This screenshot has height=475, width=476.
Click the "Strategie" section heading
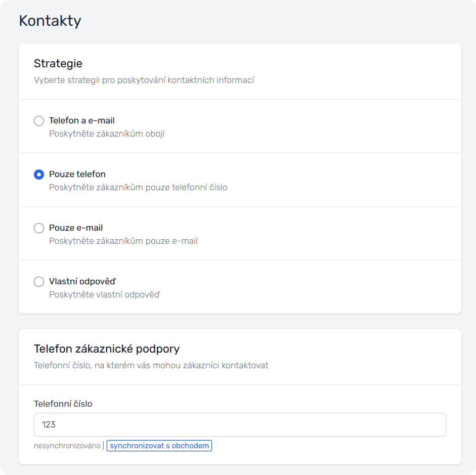tap(58, 64)
